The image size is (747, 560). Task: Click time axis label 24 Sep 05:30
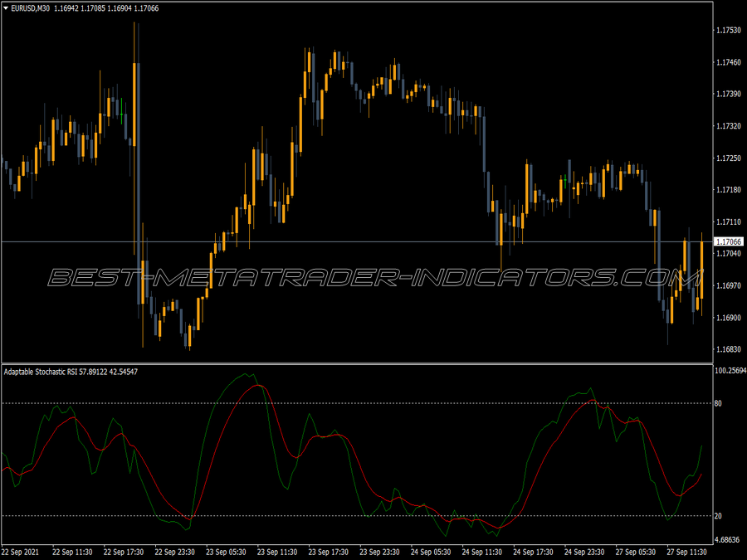(431, 552)
